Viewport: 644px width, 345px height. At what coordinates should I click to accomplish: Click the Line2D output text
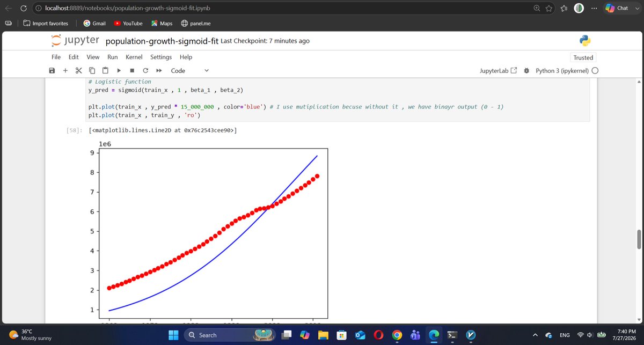tap(163, 130)
